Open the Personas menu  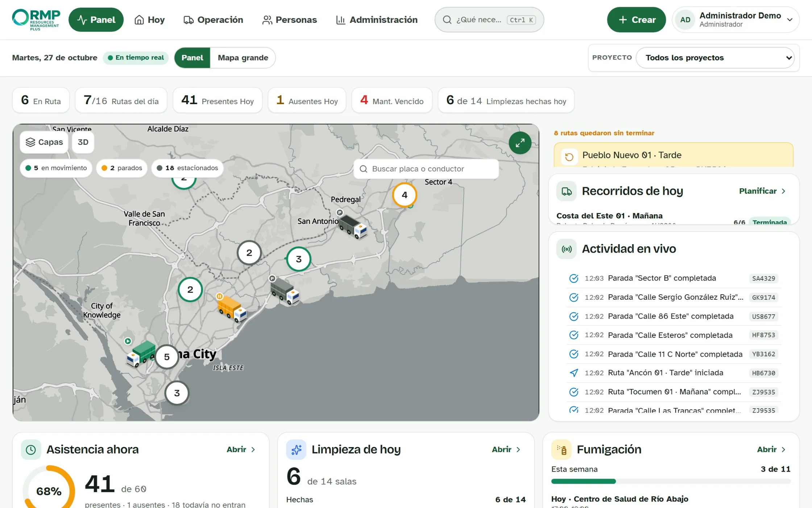pos(289,20)
